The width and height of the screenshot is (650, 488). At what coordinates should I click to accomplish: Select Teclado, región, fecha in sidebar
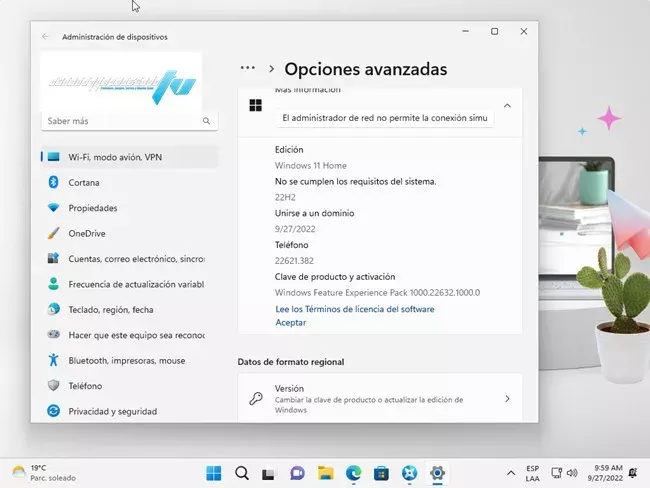[x=129, y=309]
